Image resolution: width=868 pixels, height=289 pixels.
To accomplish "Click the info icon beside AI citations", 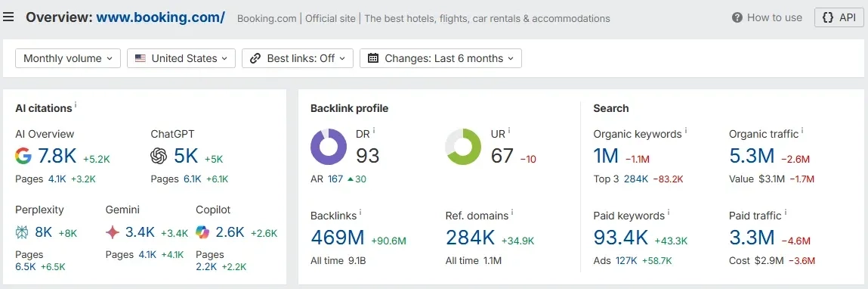I will (76, 104).
